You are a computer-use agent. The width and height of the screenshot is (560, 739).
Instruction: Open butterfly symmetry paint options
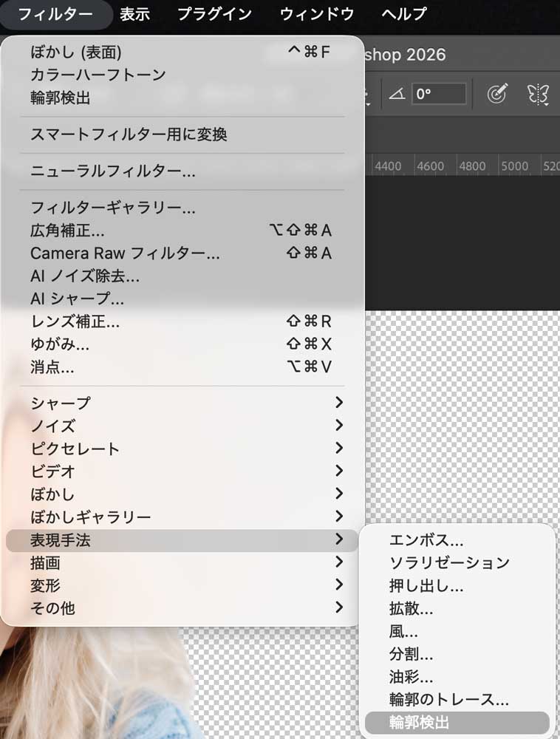pyautogui.click(x=537, y=94)
